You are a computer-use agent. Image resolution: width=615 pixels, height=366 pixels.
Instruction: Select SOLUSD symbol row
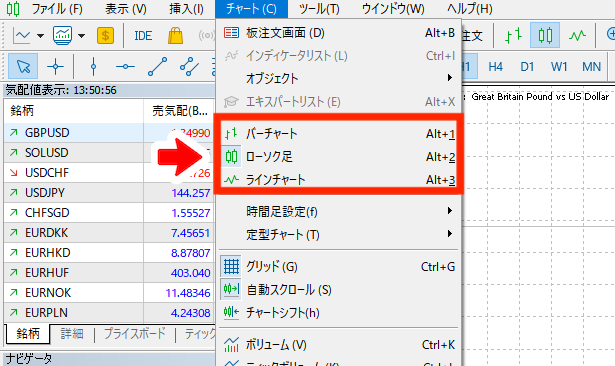tap(109, 153)
